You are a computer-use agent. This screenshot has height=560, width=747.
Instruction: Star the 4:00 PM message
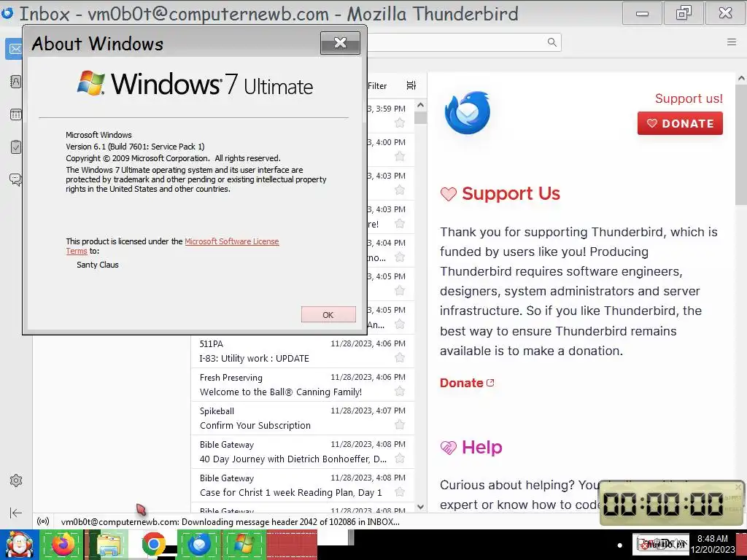[x=400, y=156]
